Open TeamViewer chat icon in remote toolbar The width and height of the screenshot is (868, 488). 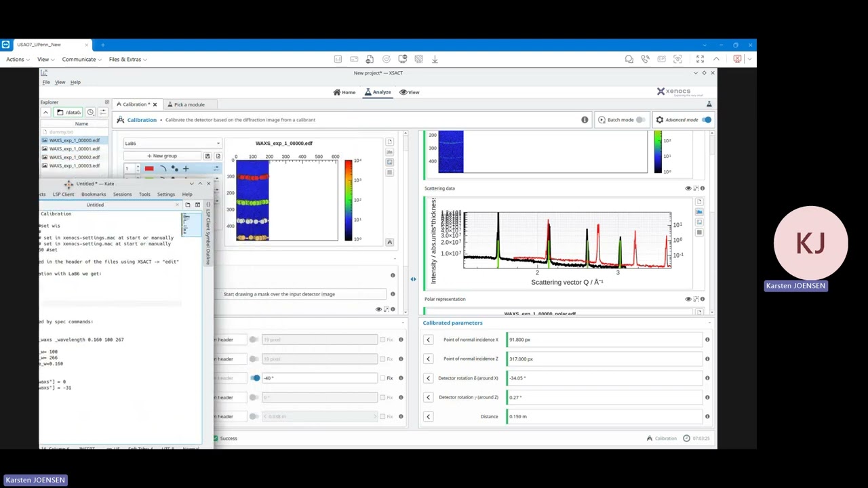[x=629, y=60]
